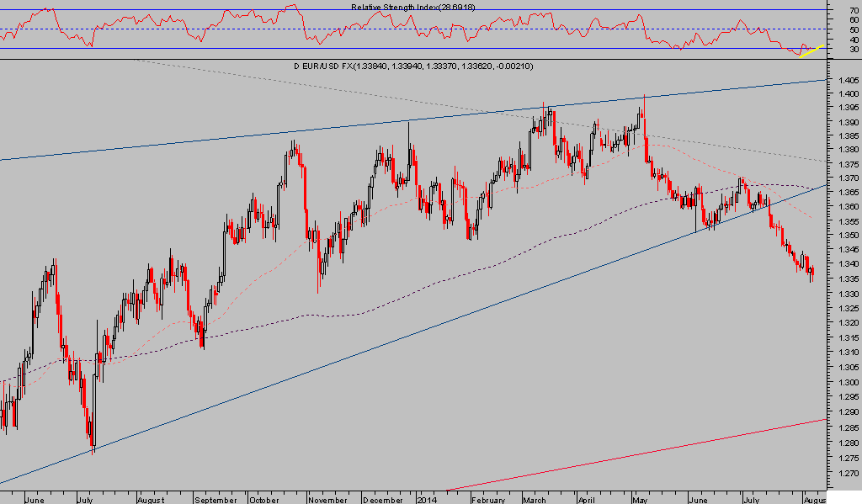Screen dimensions: 862x504
Task: Select the D EUR/USD FX chart title
Action: tap(412, 66)
